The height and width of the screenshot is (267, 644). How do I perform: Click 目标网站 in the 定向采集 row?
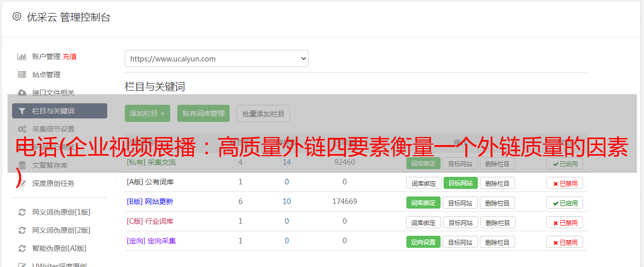(460, 242)
